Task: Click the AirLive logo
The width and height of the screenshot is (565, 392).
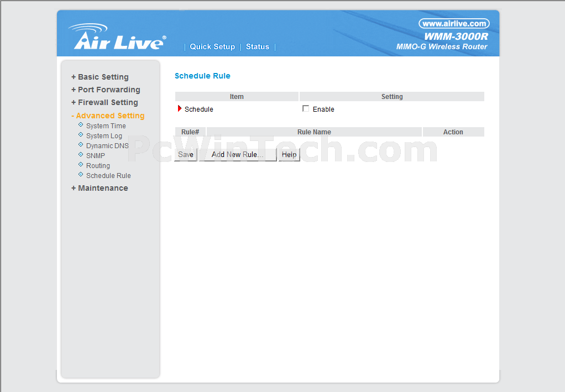Action: point(117,36)
